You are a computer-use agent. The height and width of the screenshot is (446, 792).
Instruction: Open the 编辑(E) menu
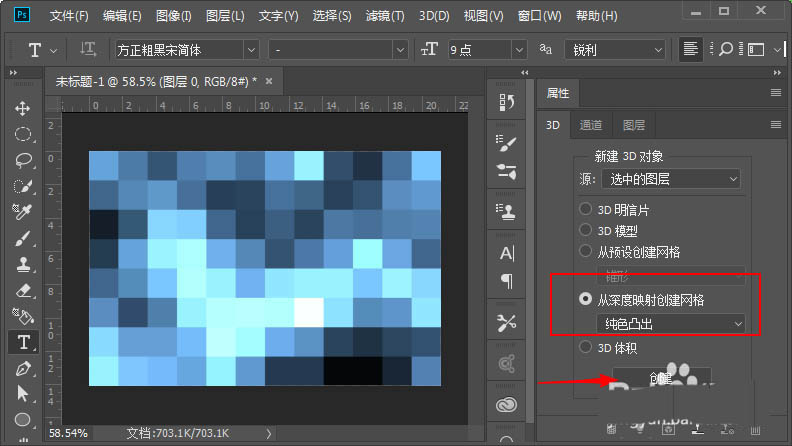pyautogui.click(x=122, y=16)
